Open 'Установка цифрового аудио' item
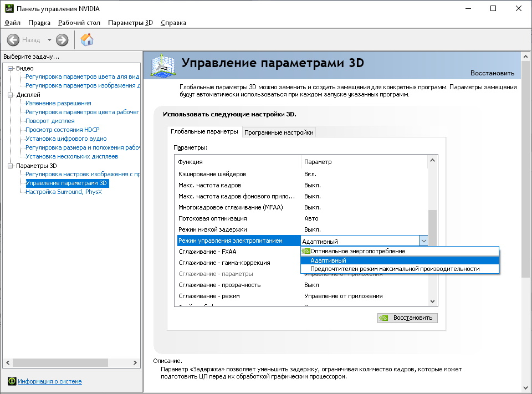This screenshot has height=394, width=532. [66, 139]
